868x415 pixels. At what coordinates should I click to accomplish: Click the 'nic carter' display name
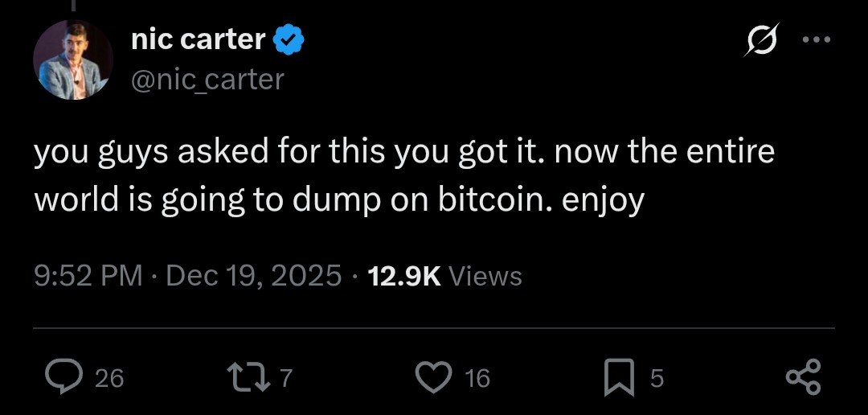pyautogui.click(x=198, y=39)
